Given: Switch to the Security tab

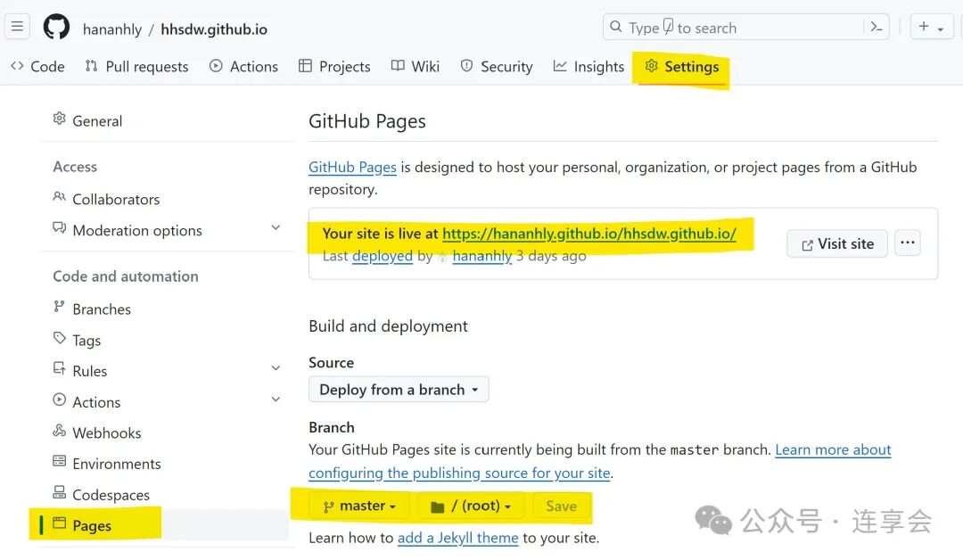Looking at the screenshot, I should coord(497,66).
